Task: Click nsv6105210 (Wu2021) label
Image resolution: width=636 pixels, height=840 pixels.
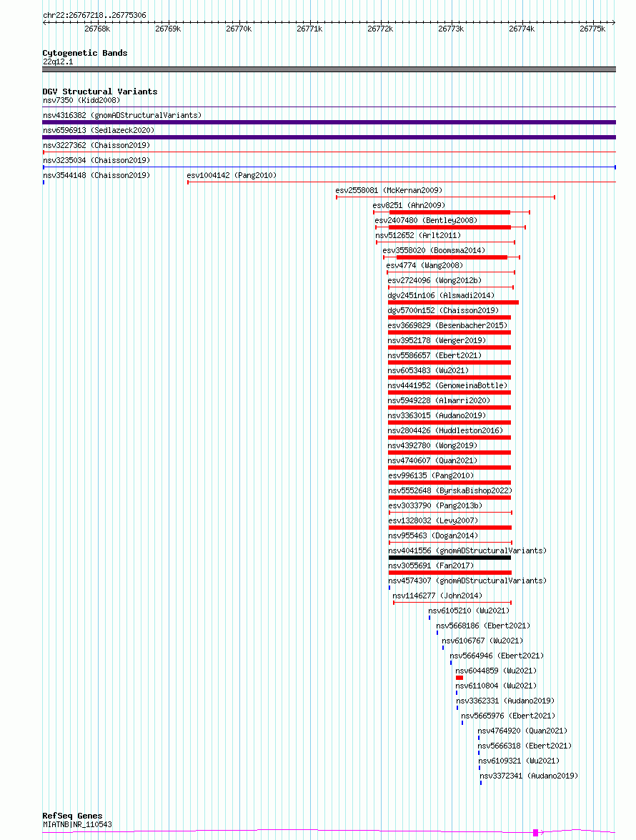Action: click(x=469, y=611)
